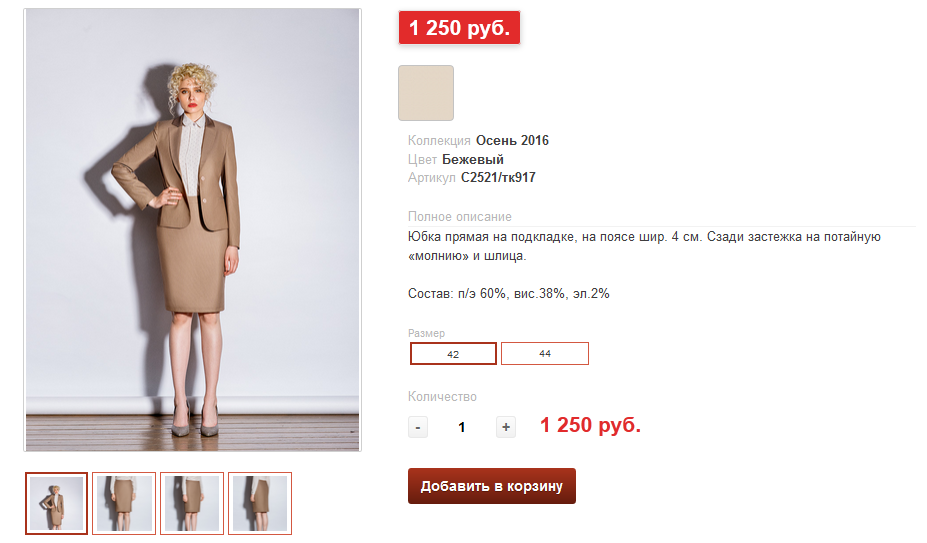
Task: Choose size 44 option
Action: [x=544, y=354]
